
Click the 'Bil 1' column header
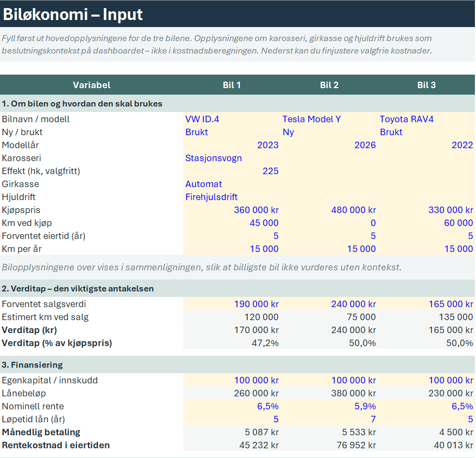coord(232,85)
